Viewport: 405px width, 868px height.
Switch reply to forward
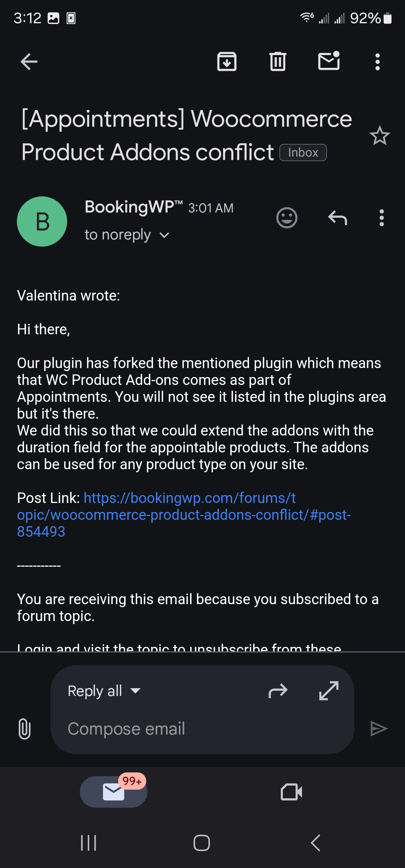[x=278, y=691]
